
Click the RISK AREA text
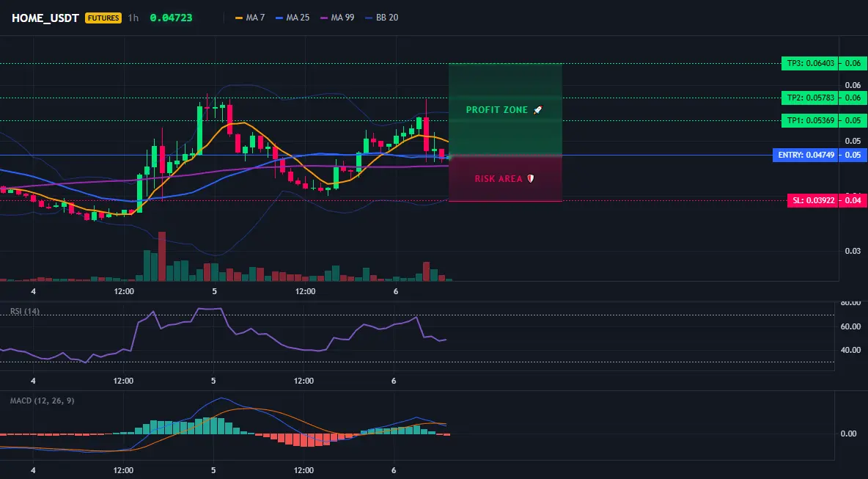coord(499,179)
